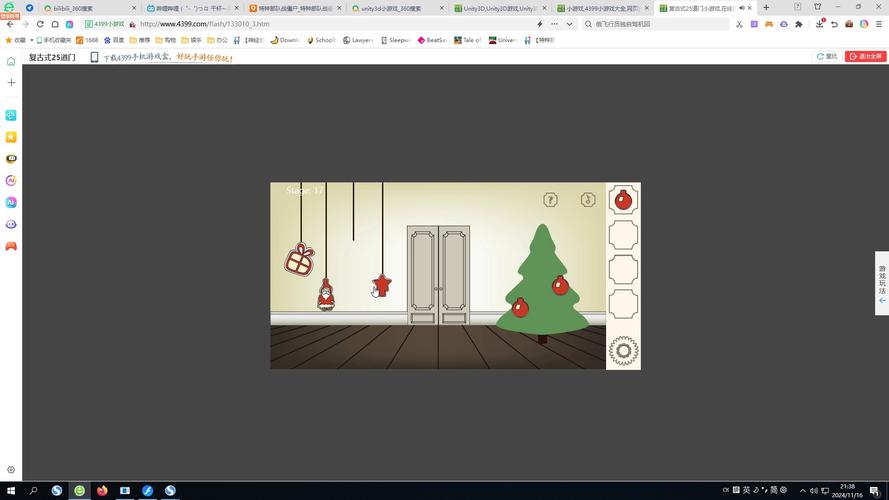Click the double door in the room
The image size is (889, 500).
pos(438,275)
